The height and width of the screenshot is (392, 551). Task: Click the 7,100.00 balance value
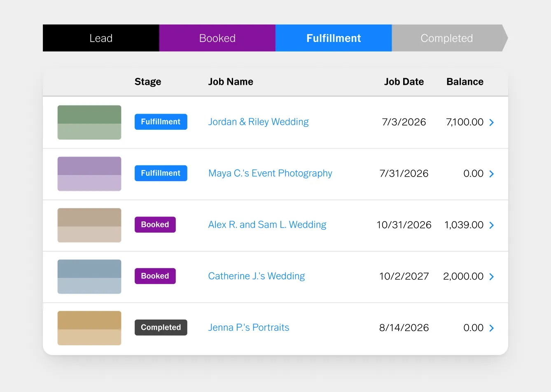pyautogui.click(x=465, y=122)
